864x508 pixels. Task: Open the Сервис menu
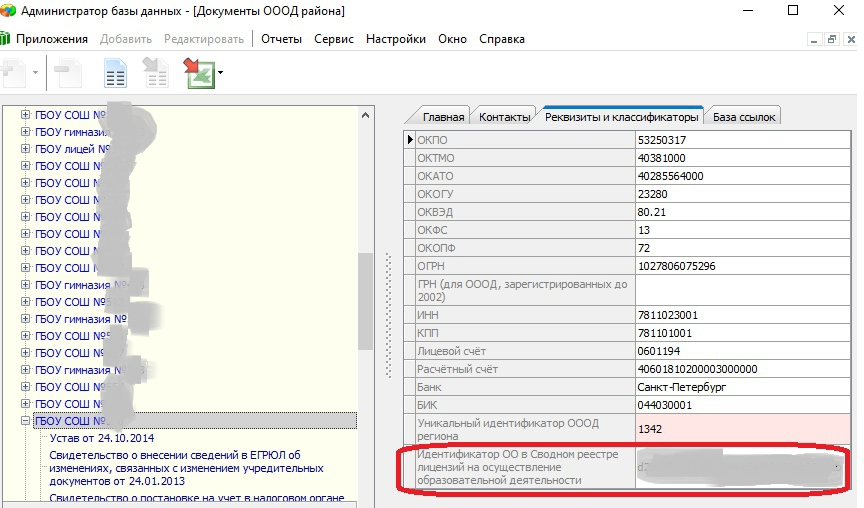pyautogui.click(x=333, y=39)
